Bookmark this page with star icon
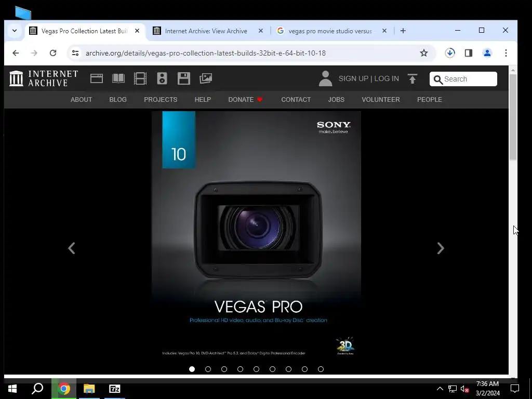Viewport: 532px width, 399px height. click(424, 53)
